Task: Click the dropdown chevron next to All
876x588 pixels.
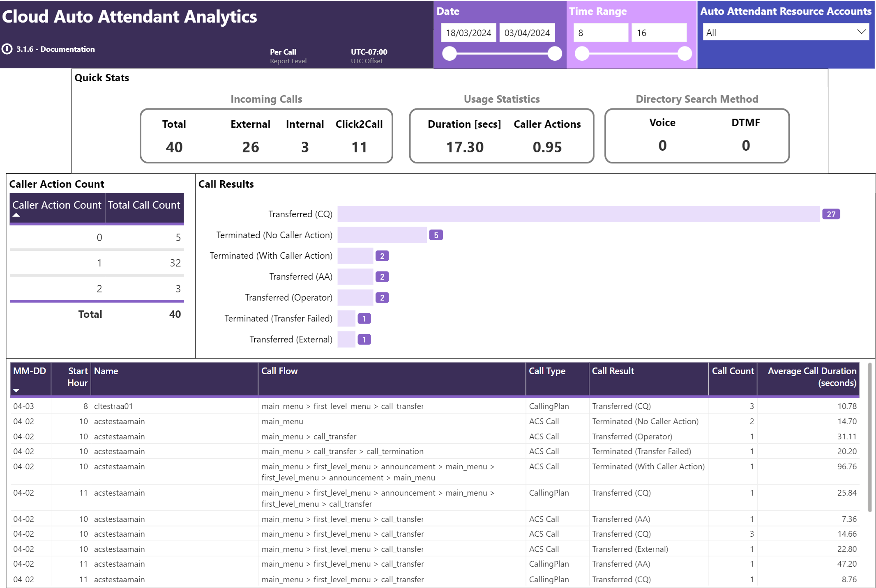Action: pos(861,32)
